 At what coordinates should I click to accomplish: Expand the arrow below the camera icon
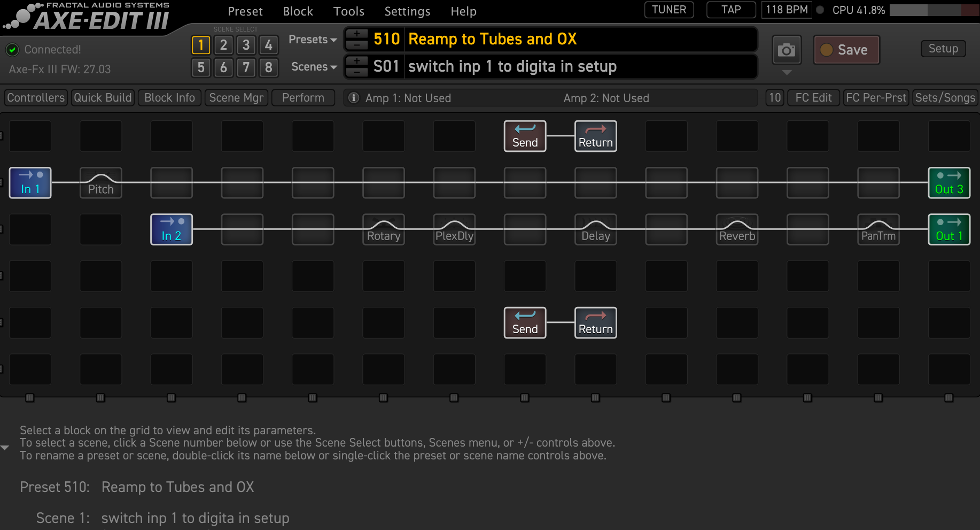click(787, 72)
